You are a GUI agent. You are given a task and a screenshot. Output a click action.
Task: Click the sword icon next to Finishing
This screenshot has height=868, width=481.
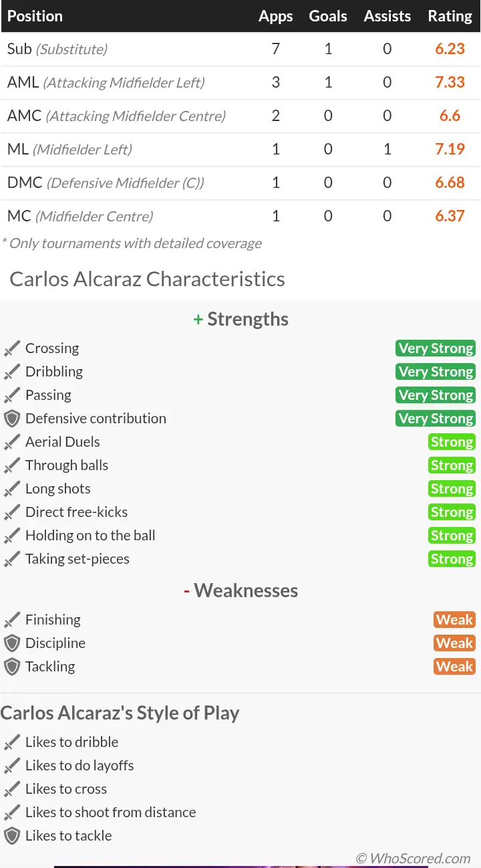click(x=12, y=620)
